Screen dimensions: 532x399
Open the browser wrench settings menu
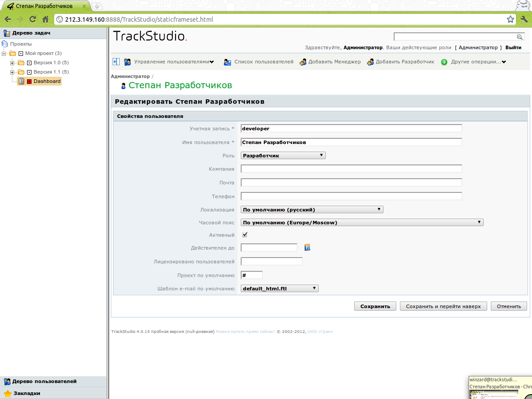[x=524, y=20]
